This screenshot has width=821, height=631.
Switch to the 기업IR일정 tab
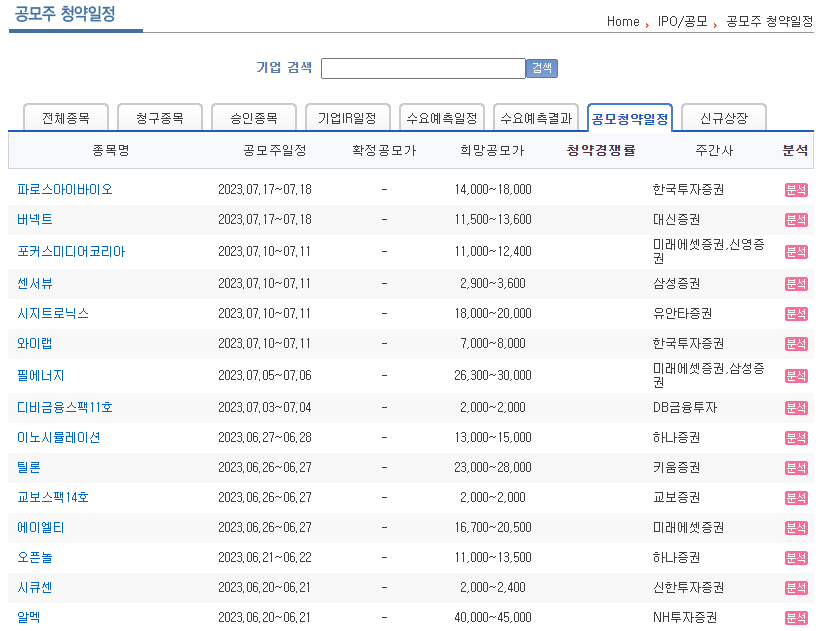click(x=349, y=116)
